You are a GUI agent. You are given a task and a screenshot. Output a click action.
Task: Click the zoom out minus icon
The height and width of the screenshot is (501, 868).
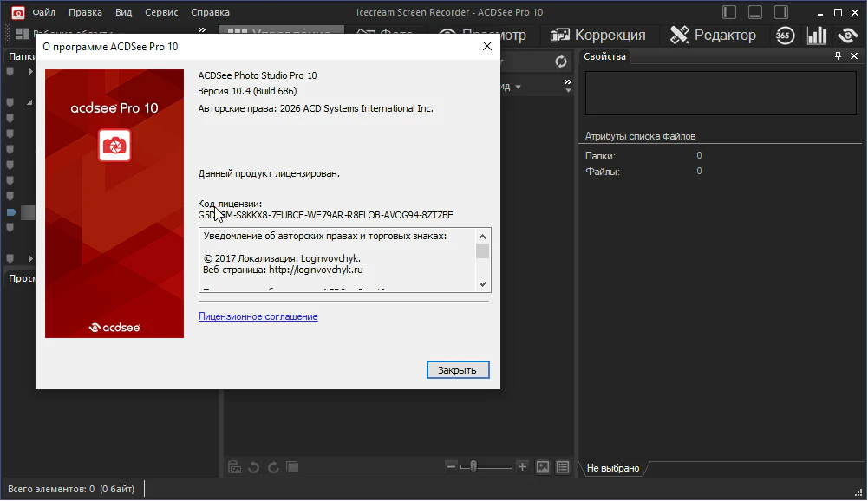click(451, 467)
